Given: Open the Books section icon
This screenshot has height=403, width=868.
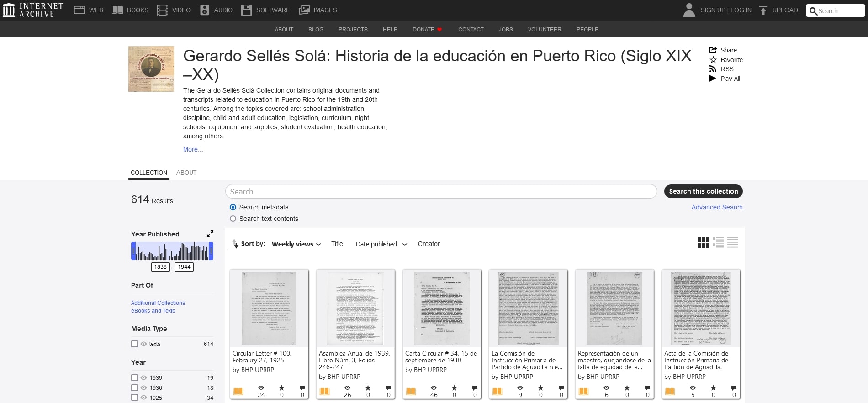Looking at the screenshot, I should point(117,10).
